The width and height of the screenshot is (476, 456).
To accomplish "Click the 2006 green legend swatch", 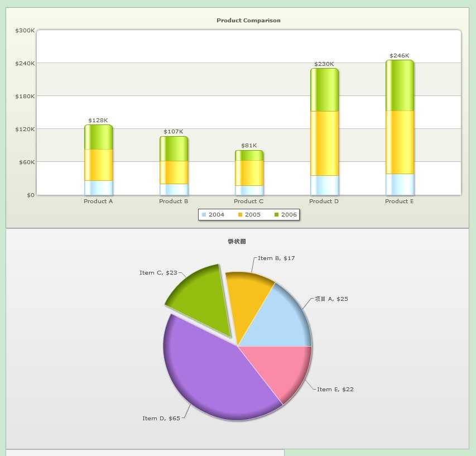I will tap(276, 215).
